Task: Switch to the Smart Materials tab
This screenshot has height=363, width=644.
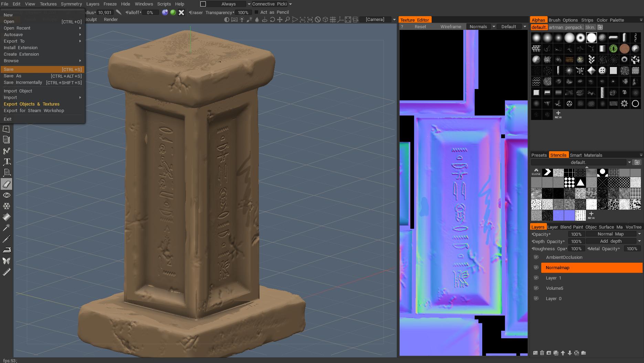Action: tap(586, 155)
